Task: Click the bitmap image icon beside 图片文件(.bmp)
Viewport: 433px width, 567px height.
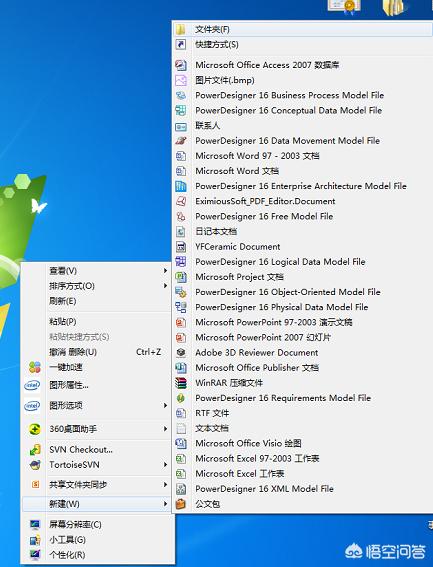Action: [x=181, y=80]
